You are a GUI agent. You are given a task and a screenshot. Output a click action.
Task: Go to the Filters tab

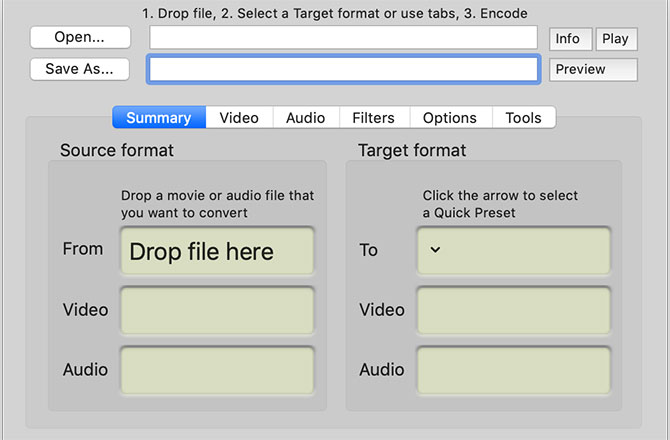pyautogui.click(x=373, y=117)
